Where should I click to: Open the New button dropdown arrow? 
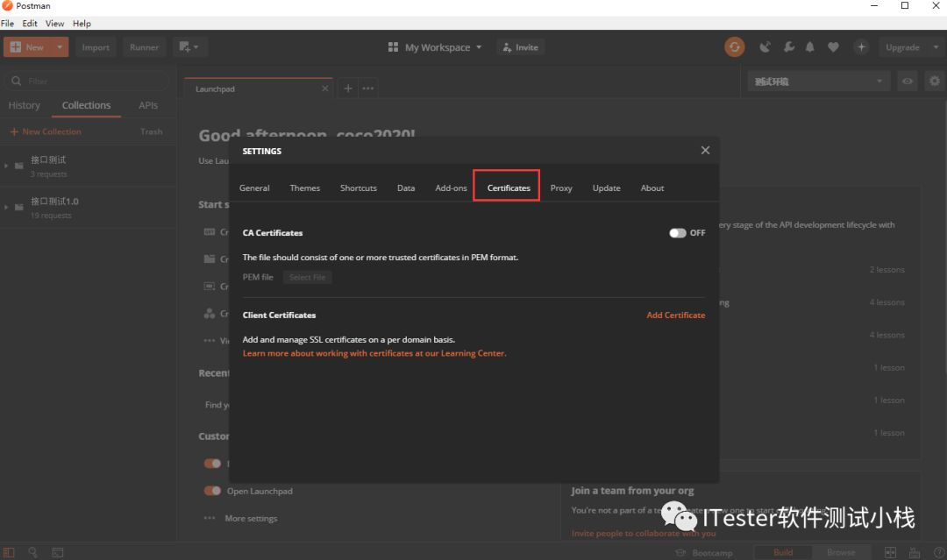60,47
